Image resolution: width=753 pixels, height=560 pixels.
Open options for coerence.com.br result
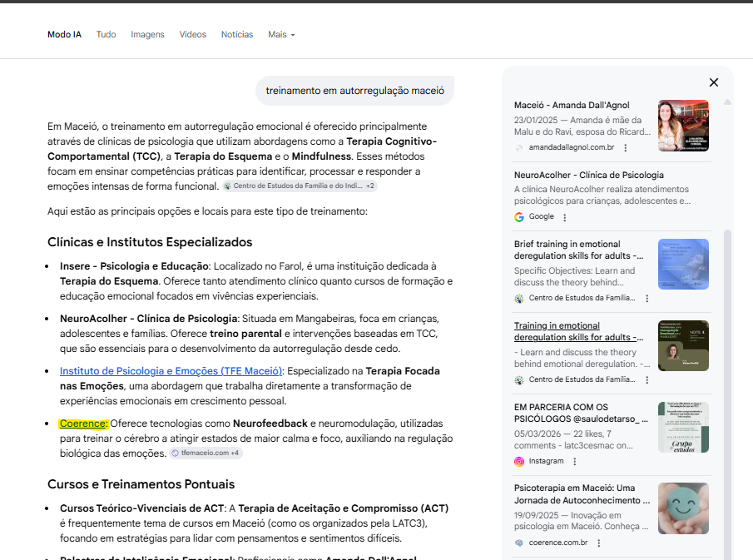tap(598, 543)
